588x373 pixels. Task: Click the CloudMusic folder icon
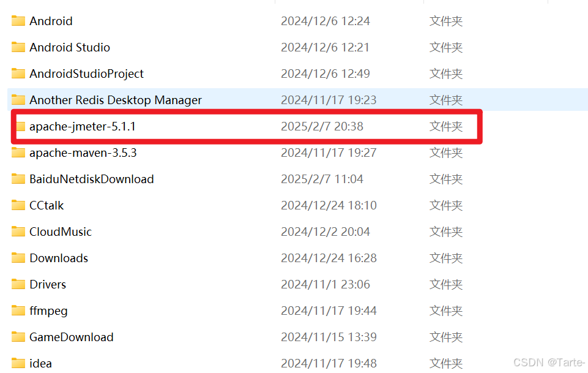click(18, 231)
